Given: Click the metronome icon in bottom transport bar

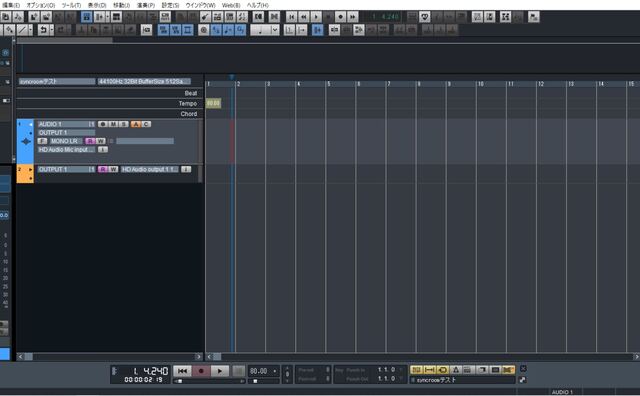Looking at the screenshot, I should pos(456,369).
